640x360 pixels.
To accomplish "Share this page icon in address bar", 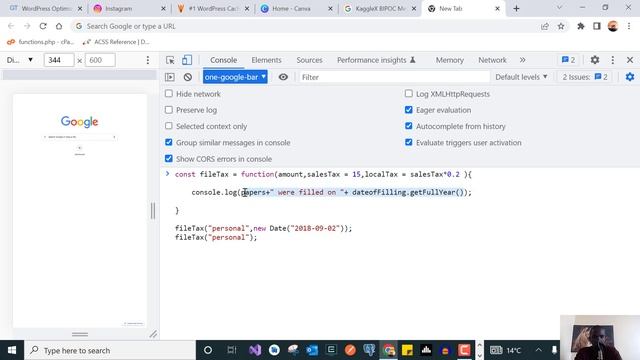I will pyautogui.click(x=545, y=26).
